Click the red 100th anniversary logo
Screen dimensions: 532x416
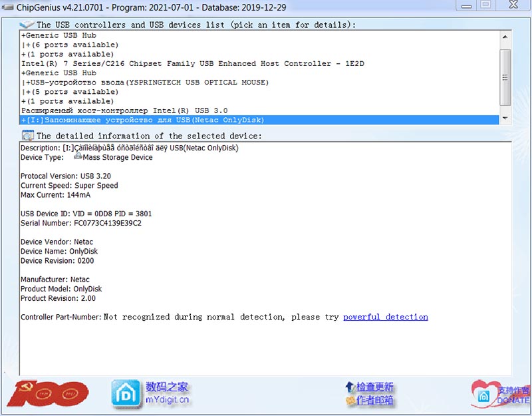[47, 393]
